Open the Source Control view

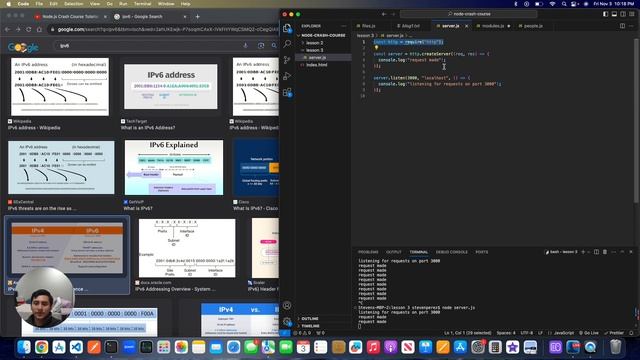tap(287, 60)
